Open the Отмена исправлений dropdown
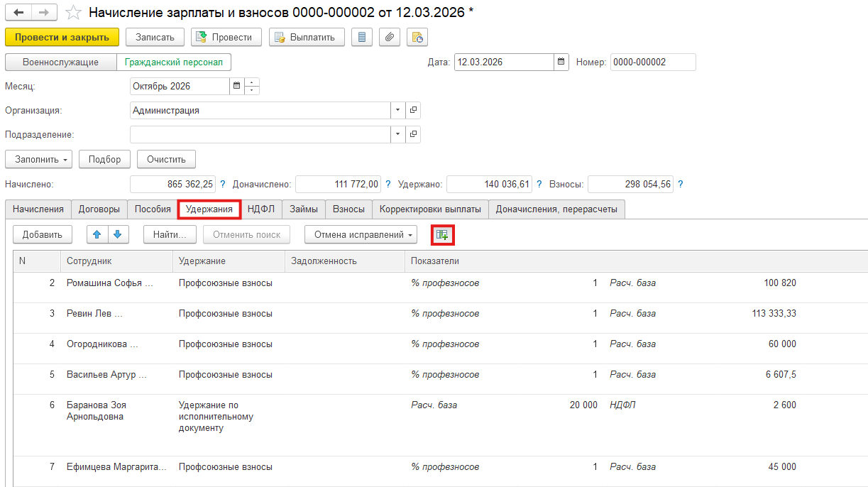 click(361, 234)
